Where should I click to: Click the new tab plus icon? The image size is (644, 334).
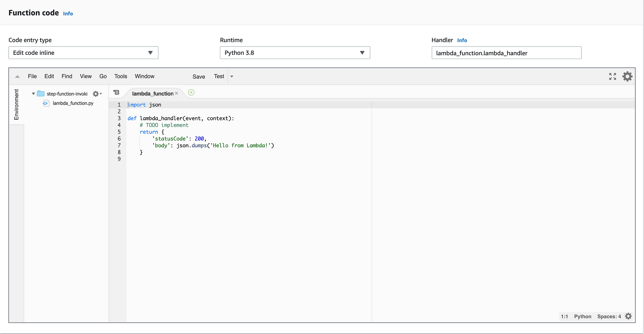click(x=191, y=93)
